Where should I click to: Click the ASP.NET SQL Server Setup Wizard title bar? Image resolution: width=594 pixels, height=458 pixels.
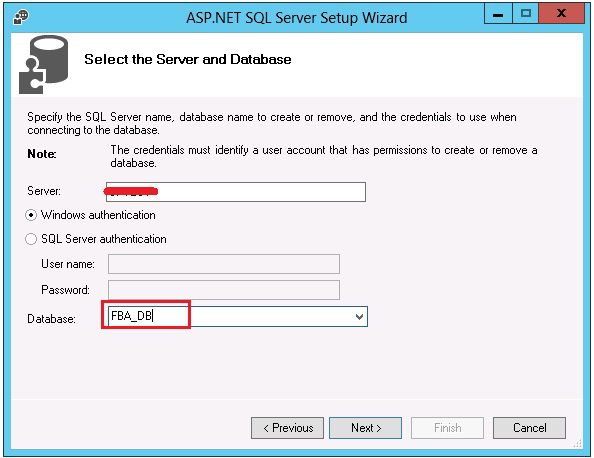tap(297, 17)
